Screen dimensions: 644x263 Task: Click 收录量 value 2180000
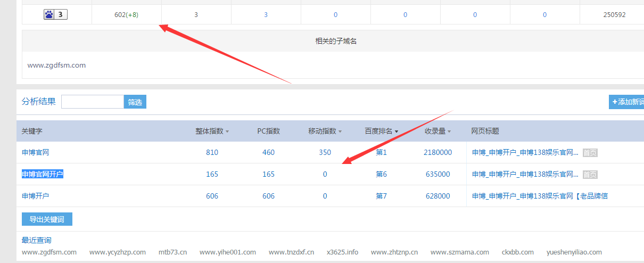tap(437, 152)
